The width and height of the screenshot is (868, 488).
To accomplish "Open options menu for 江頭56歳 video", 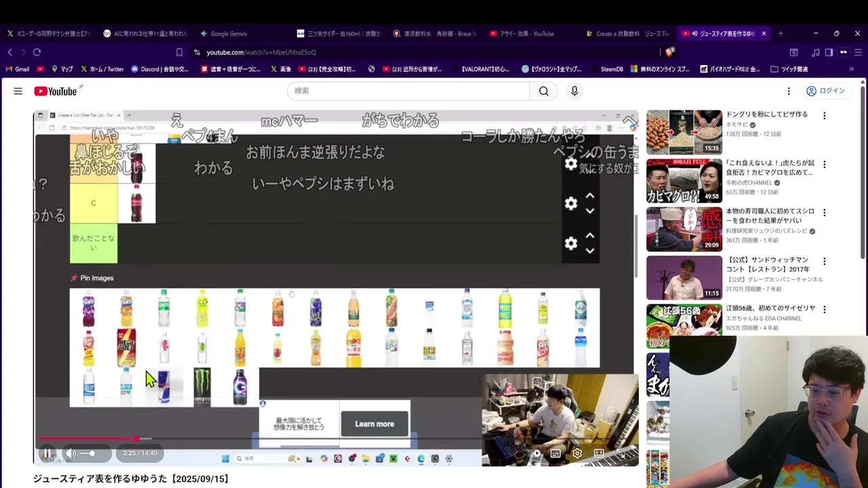I will 825,310.
